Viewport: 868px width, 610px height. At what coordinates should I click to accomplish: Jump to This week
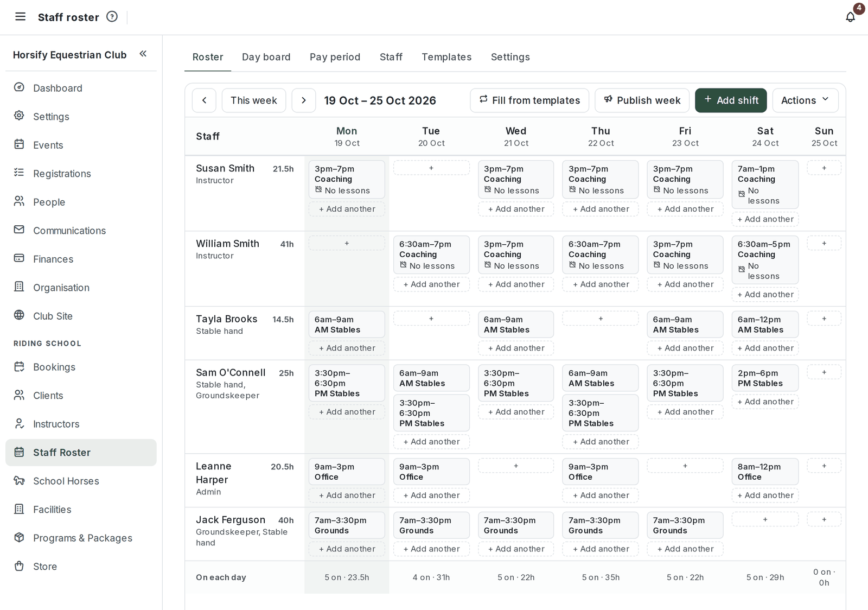[x=253, y=100]
